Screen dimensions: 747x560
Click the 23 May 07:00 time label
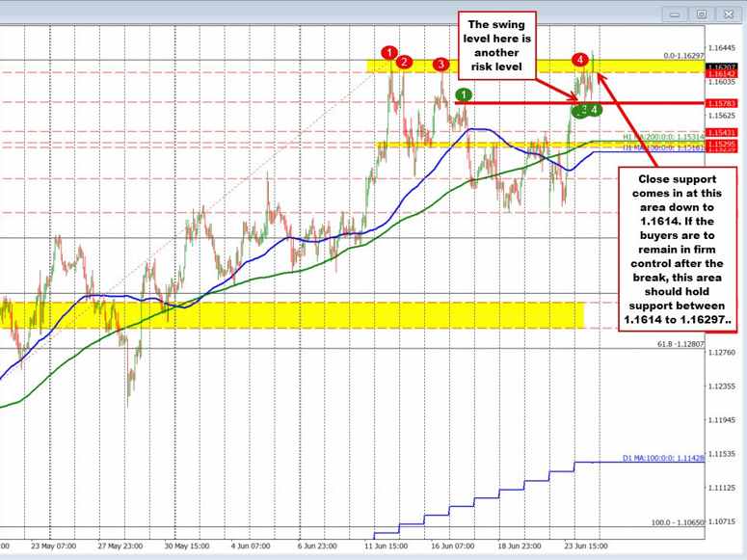tap(53, 546)
